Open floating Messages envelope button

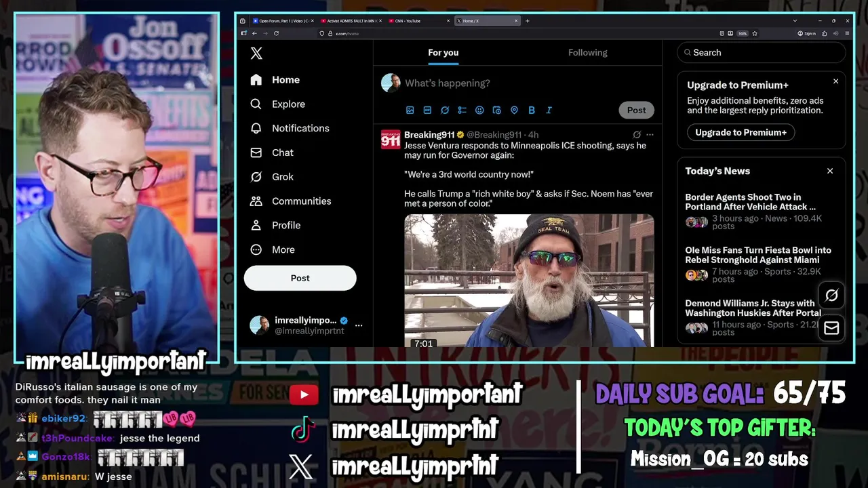[831, 329]
